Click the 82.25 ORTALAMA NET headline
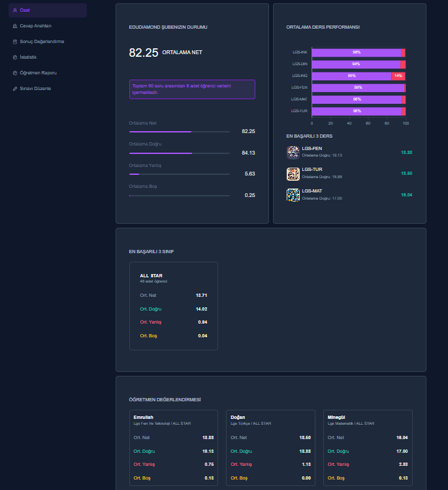The height and width of the screenshot is (490, 448). tap(165, 52)
